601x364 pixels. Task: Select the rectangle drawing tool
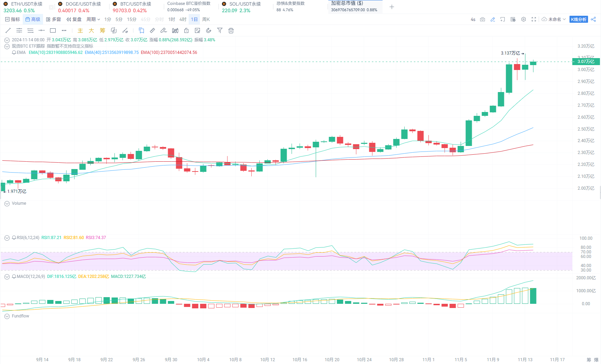[53, 30]
